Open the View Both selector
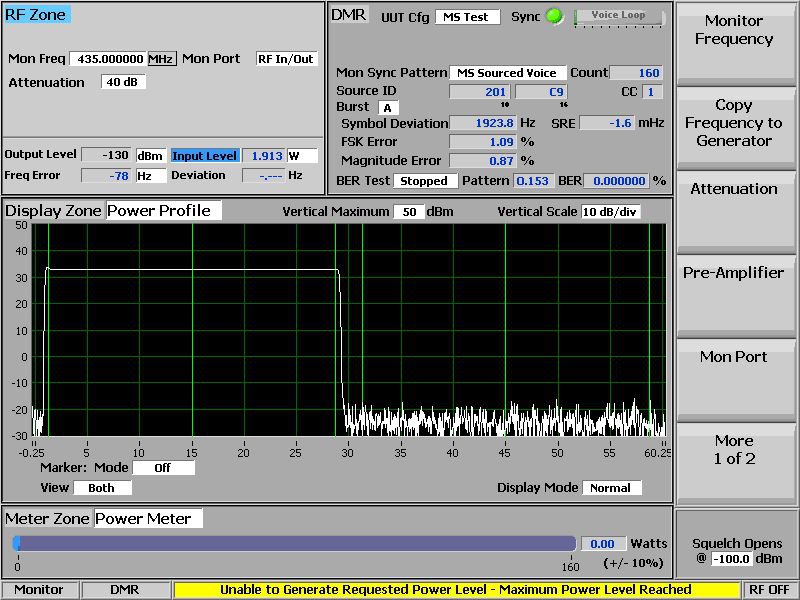The height and width of the screenshot is (600, 800). click(x=101, y=488)
